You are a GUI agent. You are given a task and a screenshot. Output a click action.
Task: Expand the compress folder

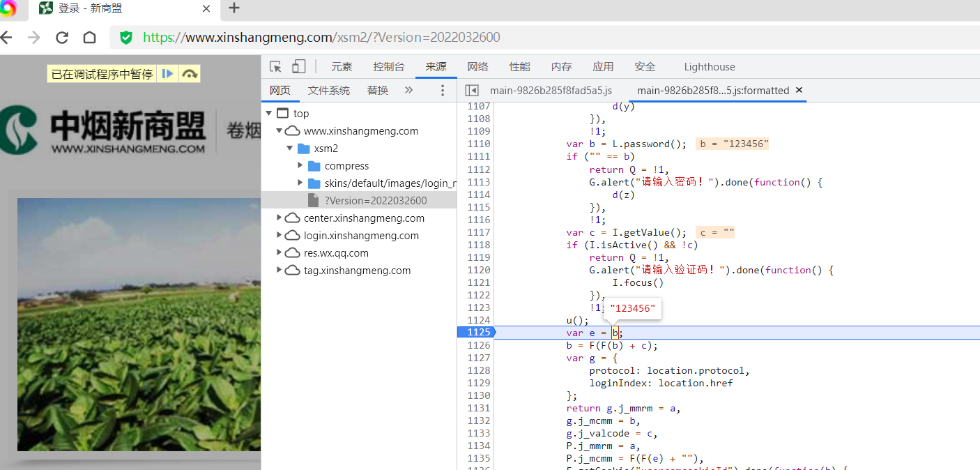point(300,166)
